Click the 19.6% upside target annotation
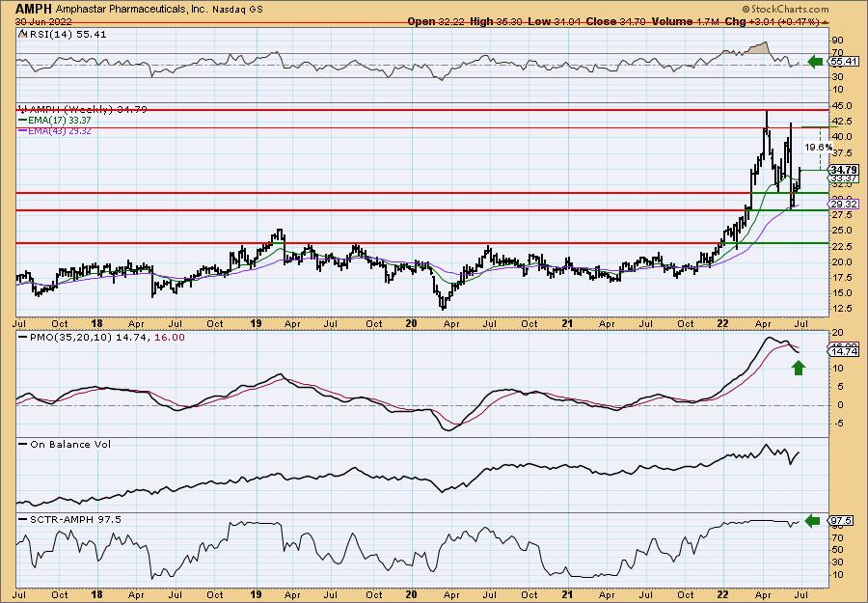This screenshot has height=603, width=868. 818,148
